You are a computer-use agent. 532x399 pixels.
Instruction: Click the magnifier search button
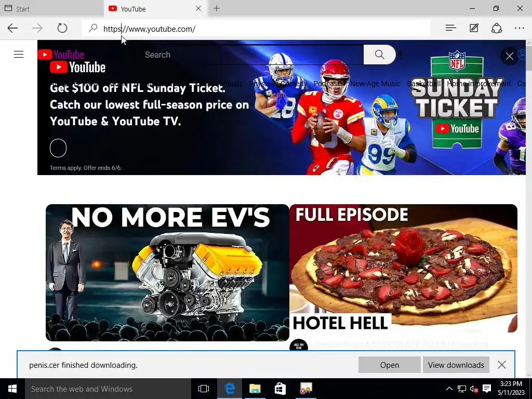pyautogui.click(x=380, y=55)
